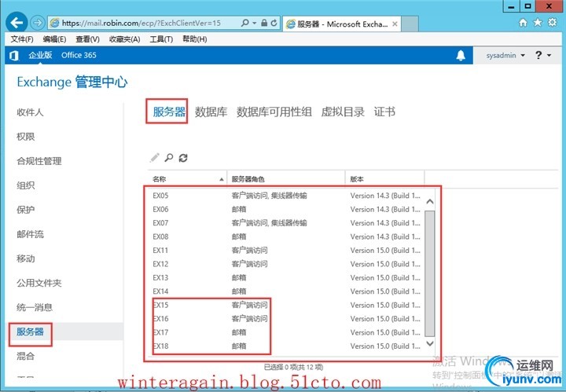Screen dimensions: 566x392
Task: Select the EX07 server row
Action: tap(287, 223)
